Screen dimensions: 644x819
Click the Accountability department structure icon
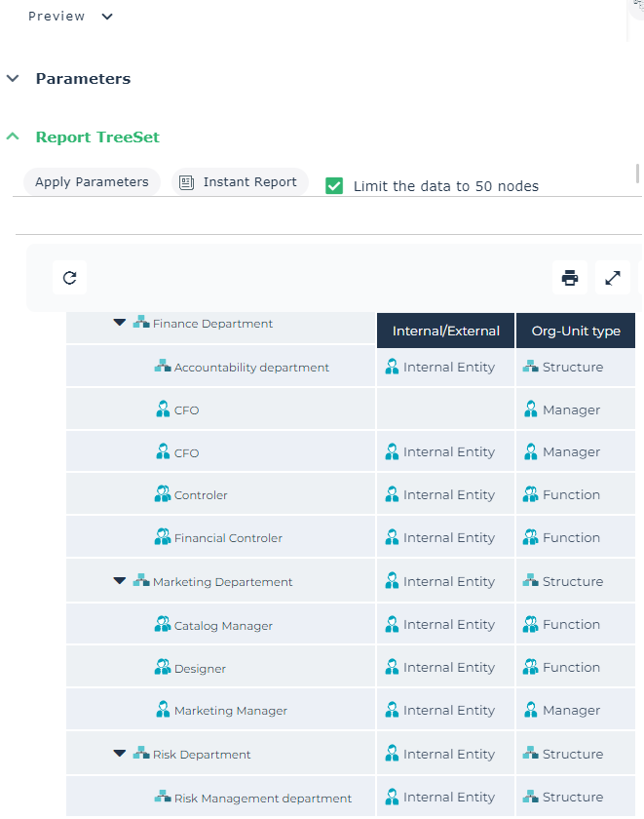163,367
